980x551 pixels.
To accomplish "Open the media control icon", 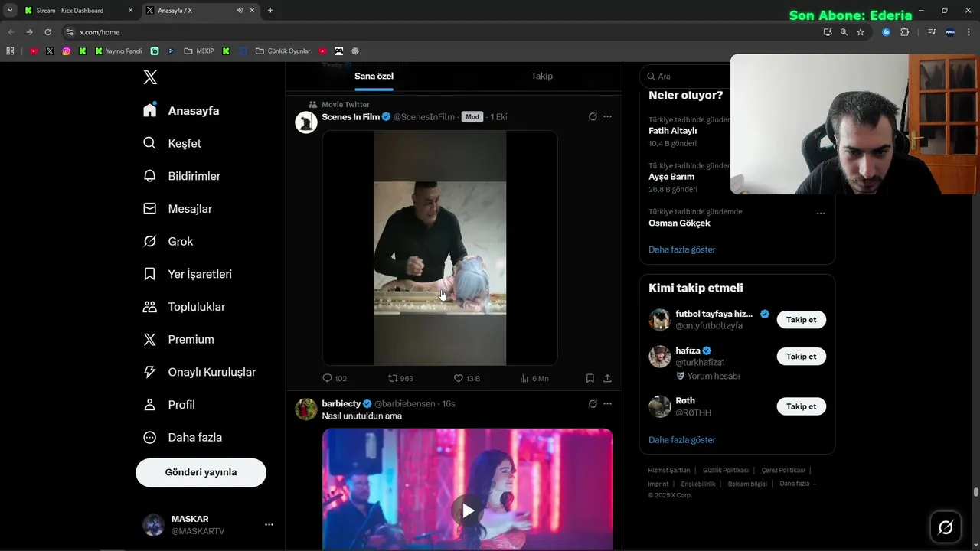I will tap(932, 32).
